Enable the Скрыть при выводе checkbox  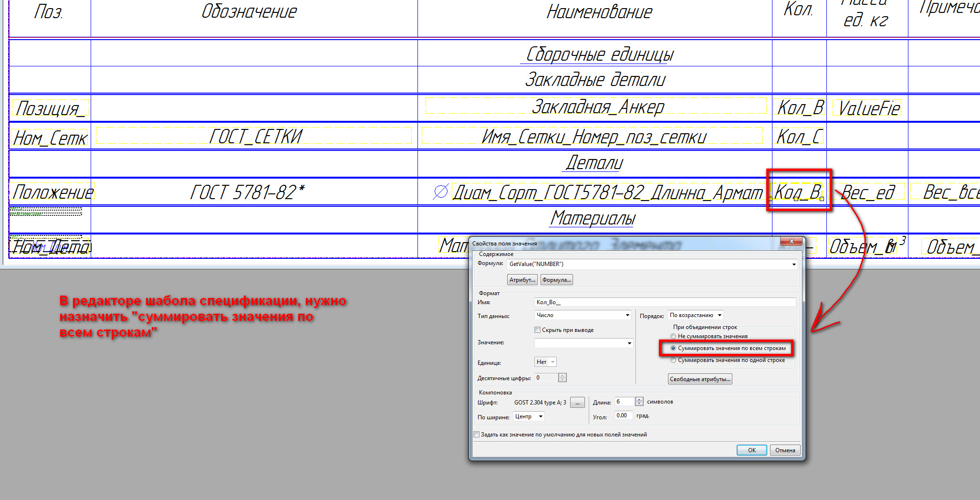(538, 330)
